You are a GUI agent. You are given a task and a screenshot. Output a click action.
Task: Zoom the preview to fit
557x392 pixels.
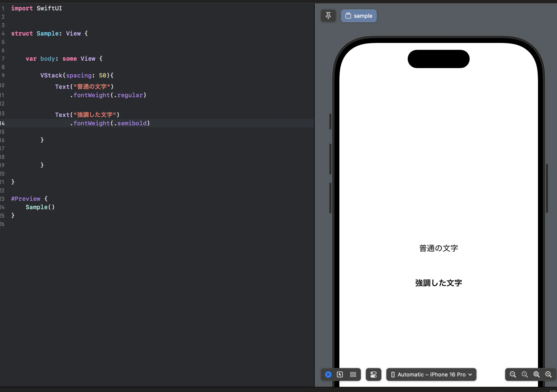point(536,374)
